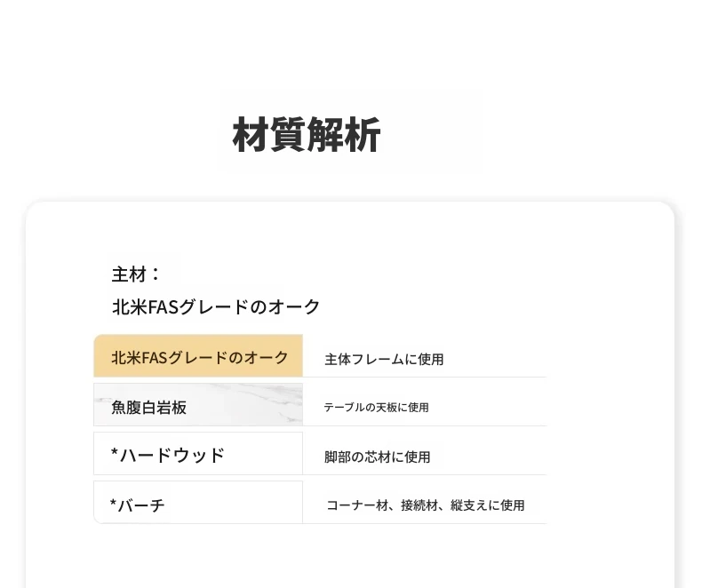Select the *ハードウッド table cell
The image size is (702, 588).
197,455
